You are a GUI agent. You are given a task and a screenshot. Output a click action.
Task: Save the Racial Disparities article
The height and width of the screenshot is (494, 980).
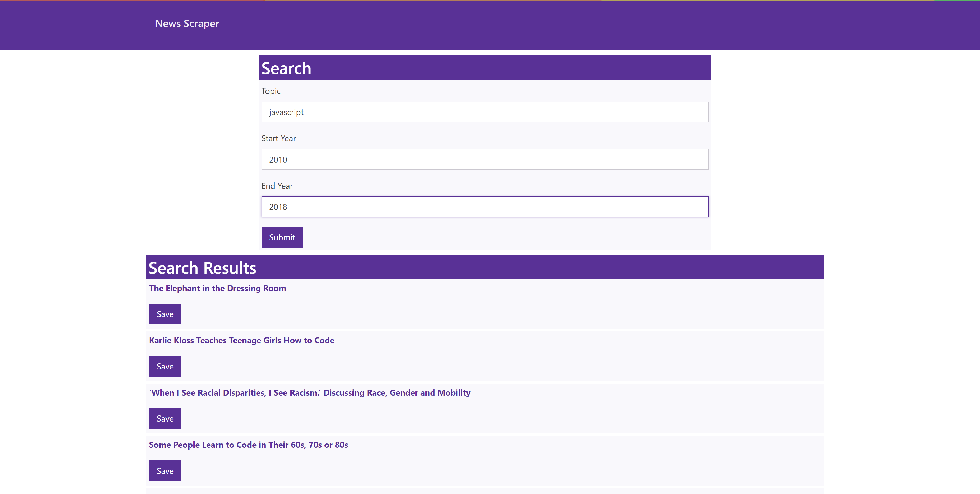point(165,418)
